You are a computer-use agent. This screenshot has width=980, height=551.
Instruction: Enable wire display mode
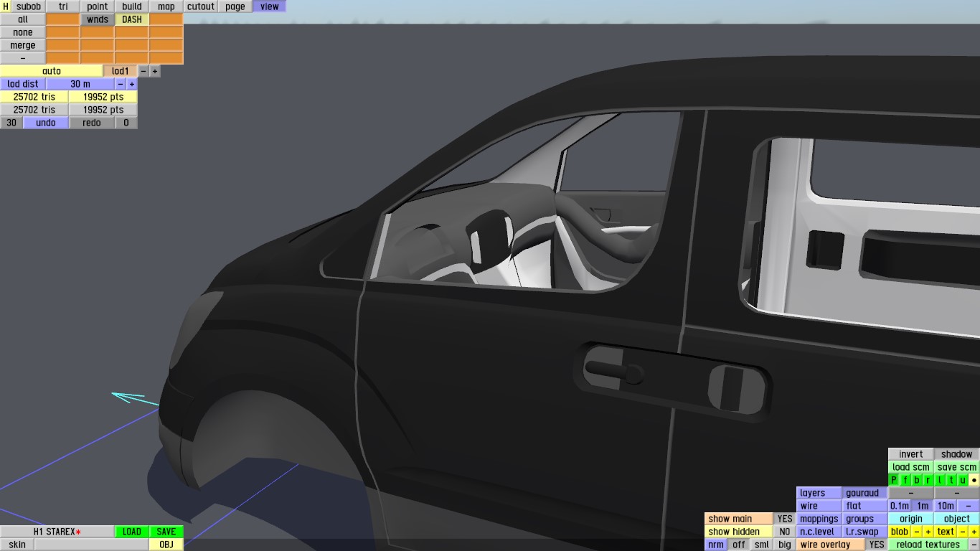point(819,506)
